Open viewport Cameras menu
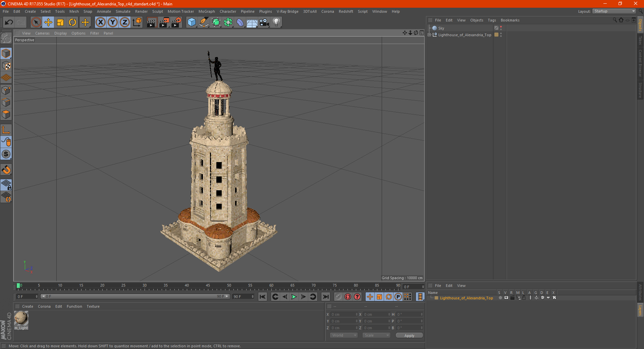 (x=42, y=33)
